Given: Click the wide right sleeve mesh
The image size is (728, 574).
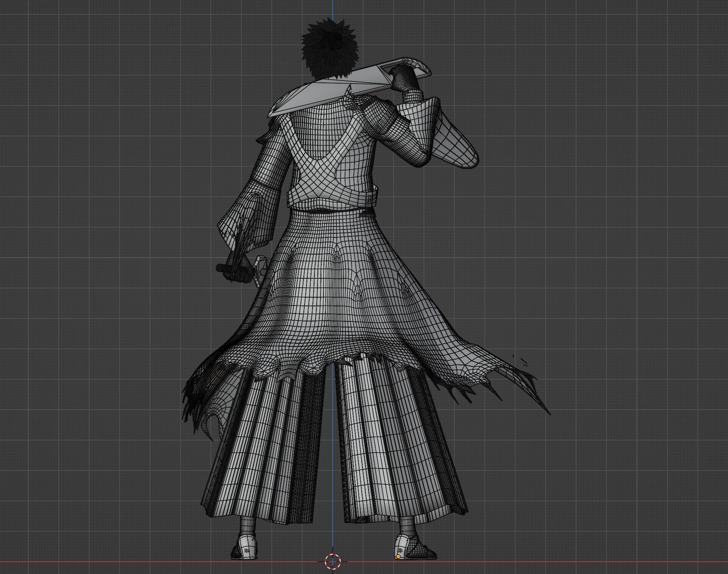Looking at the screenshot, I should pos(452,140).
